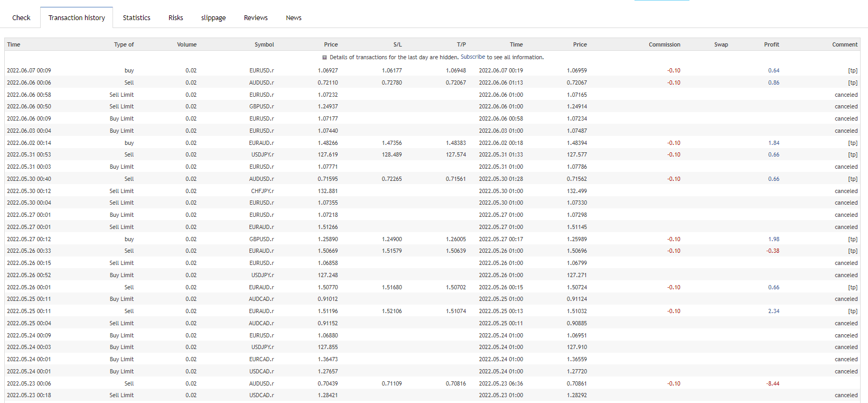The height and width of the screenshot is (403, 868).
Task: Select open time 2022.06.06 00:58
Action: pos(29,95)
